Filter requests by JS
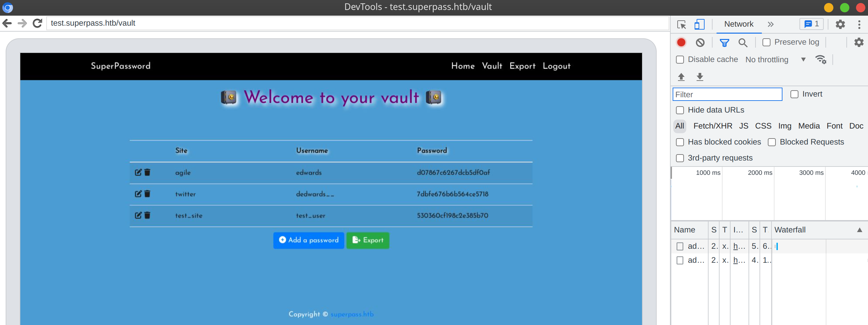This screenshot has height=325, width=868. [743, 126]
